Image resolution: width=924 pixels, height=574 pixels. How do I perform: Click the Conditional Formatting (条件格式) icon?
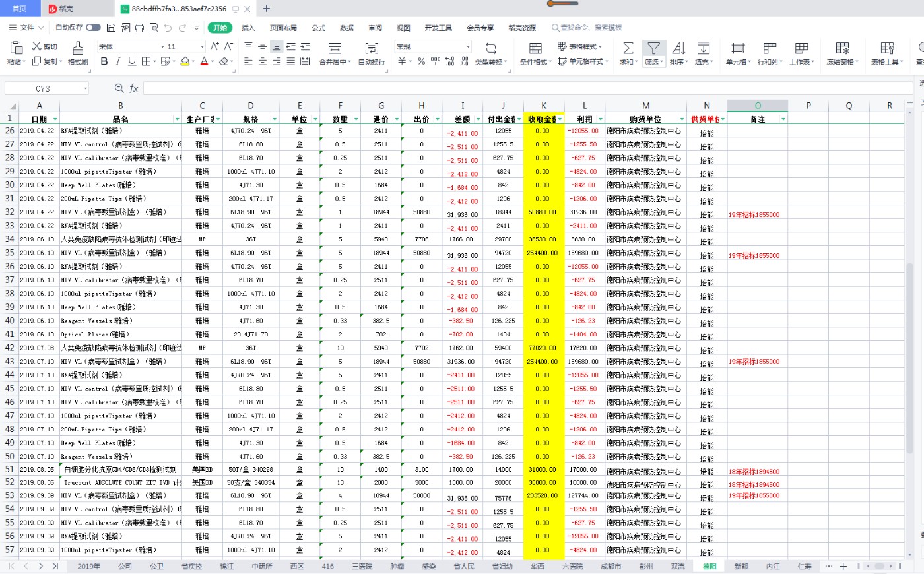tap(535, 48)
